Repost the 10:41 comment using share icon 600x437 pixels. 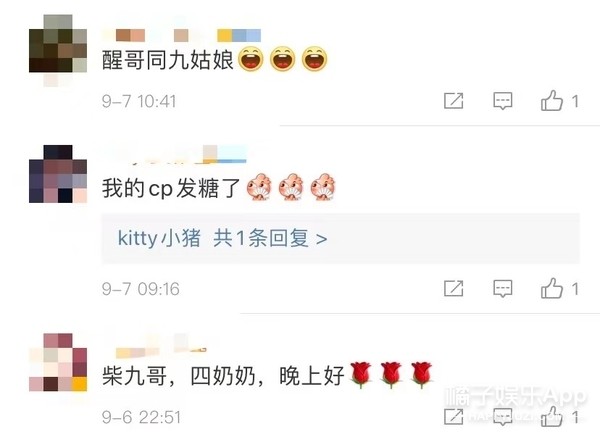453,101
